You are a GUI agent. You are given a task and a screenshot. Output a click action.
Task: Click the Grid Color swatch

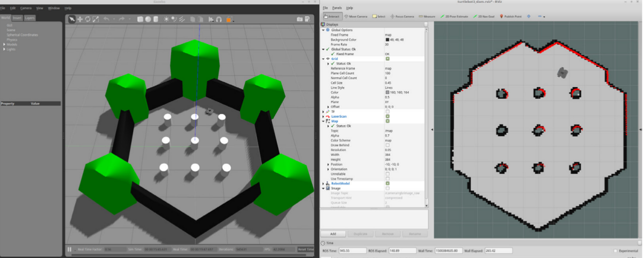(387, 92)
